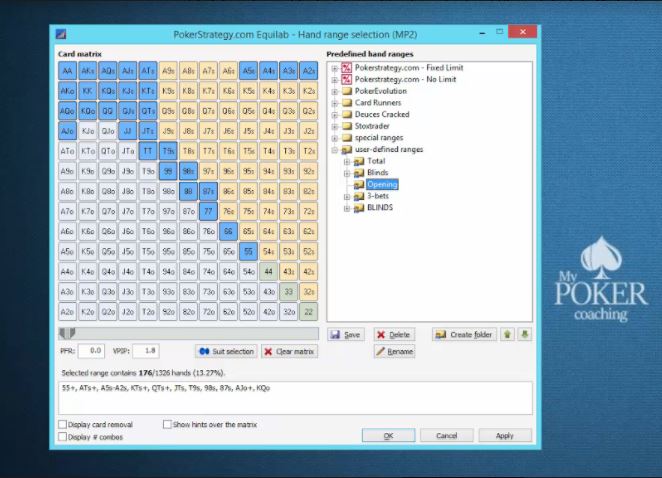Click the move-up green arrow icon
The width and height of the screenshot is (662, 478).
point(507,334)
